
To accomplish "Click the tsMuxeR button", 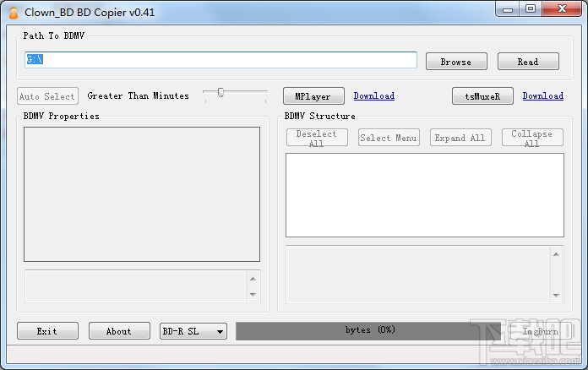I will [482, 96].
